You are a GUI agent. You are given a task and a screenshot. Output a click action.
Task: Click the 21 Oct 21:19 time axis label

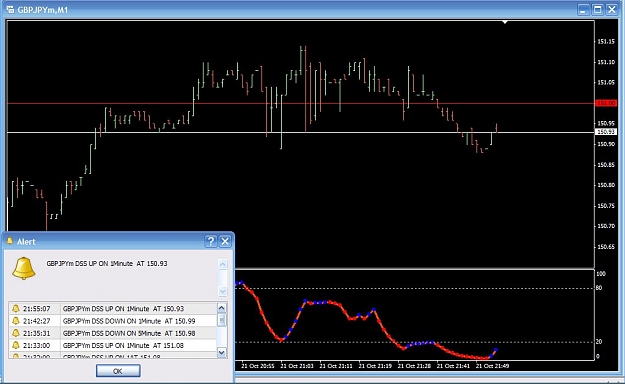click(x=375, y=366)
